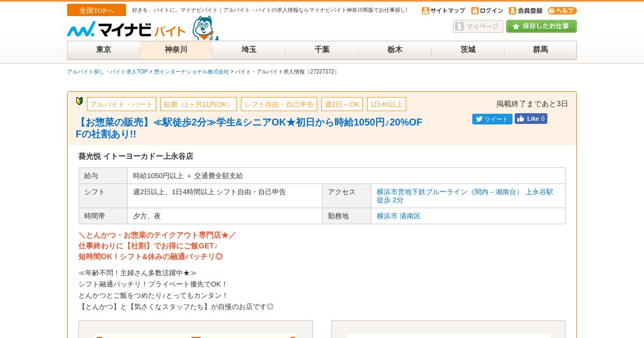Open the ヘルプ help button
The width and height of the screenshot is (644, 338).
click(x=562, y=11)
